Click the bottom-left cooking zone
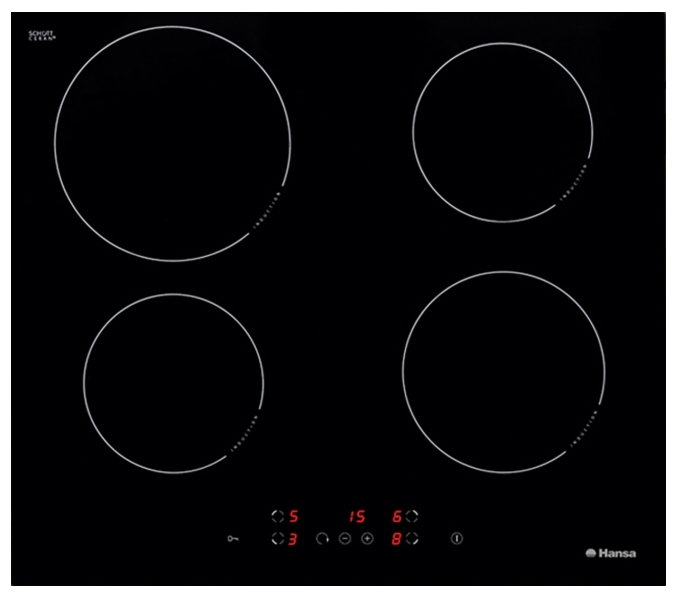Viewport: 676px width, 596px height. [x=173, y=384]
